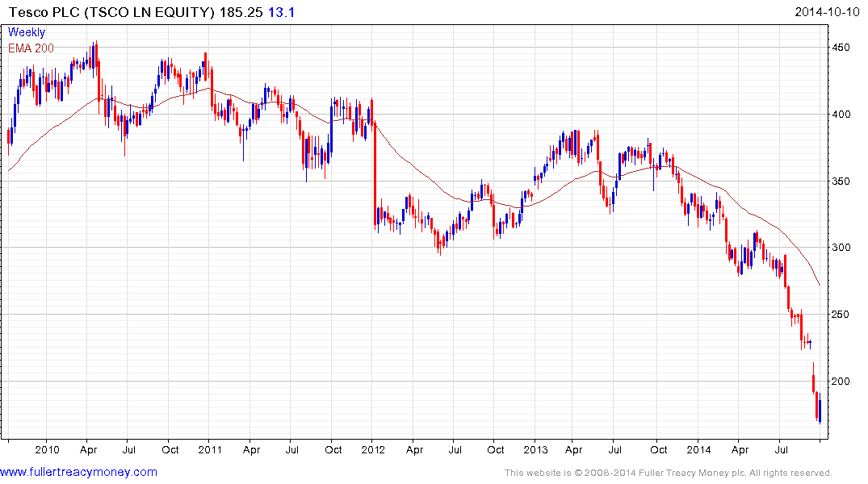Image resolution: width=868 pixels, height=484 pixels.
Task: Click the 200 price axis label
Action: coord(841,381)
